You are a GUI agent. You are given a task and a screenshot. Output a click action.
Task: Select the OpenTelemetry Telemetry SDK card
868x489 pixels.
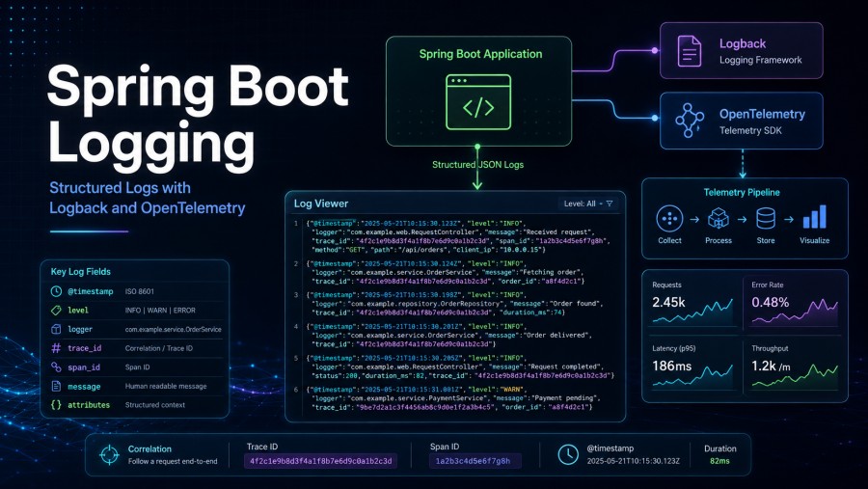[x=742, y=121]
